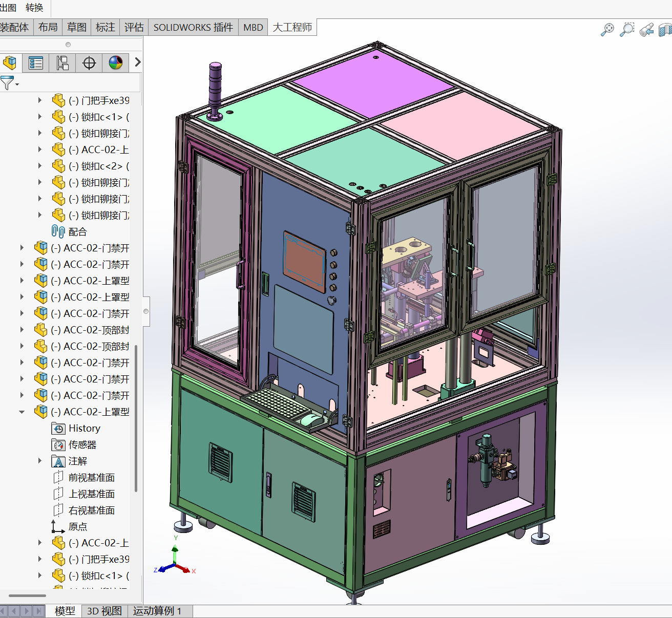Open the 运动算例 1 tab

pos(157,611)
